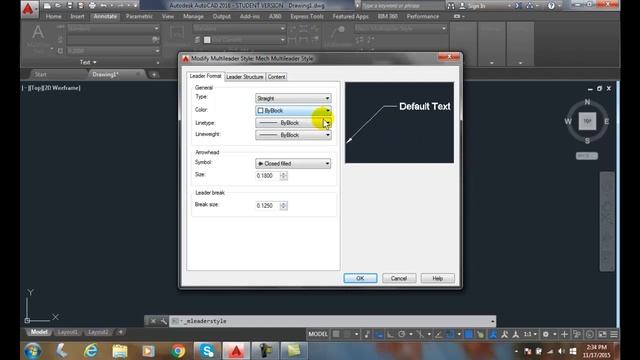The width and height of the screenshot is (640, 360).
Task: Switch to the Content tab
Action: (276, 77)
